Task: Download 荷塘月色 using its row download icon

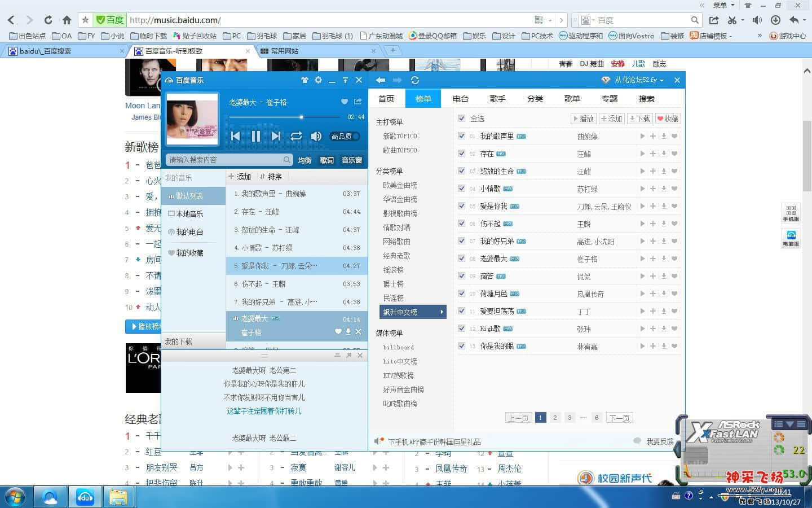Action: [664, 294]
